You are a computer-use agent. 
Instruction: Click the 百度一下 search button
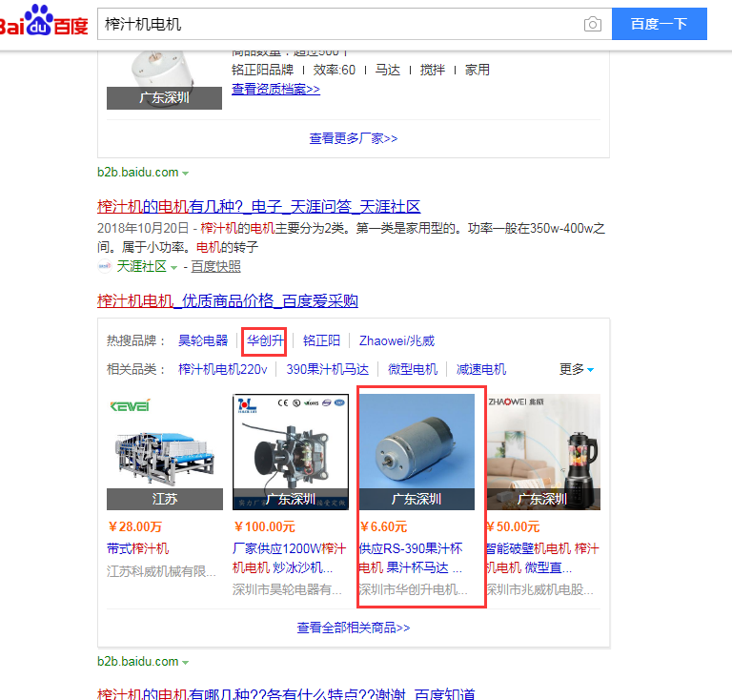[x=660, y=24]
